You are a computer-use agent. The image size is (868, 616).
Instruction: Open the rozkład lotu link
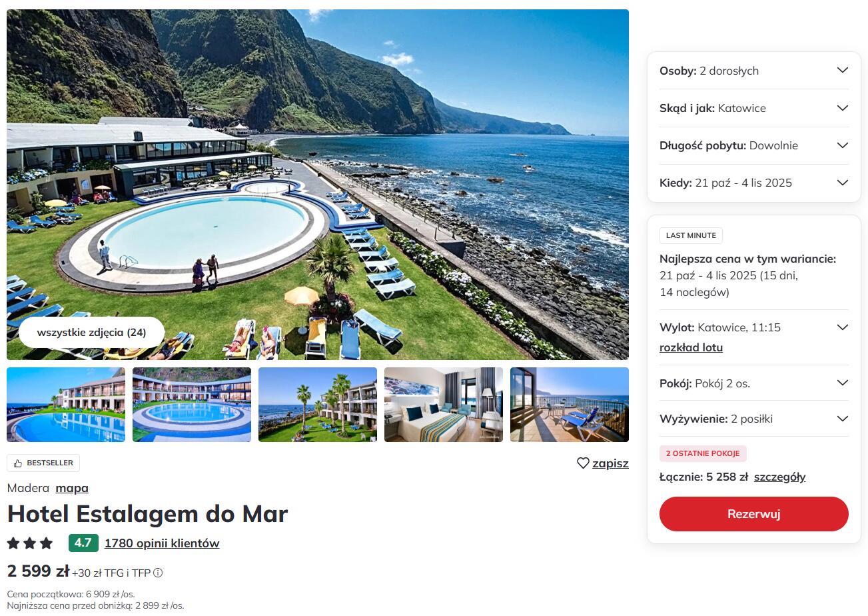[691, 347]
